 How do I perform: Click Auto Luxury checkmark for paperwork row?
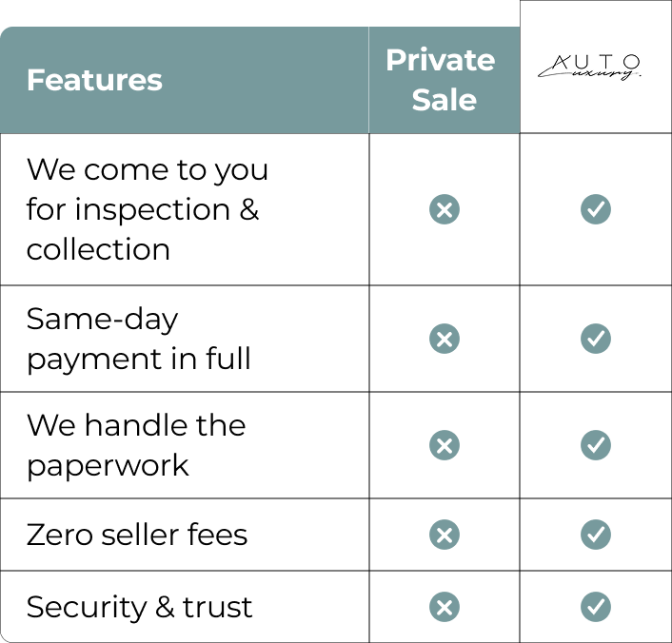coord(596,445)
